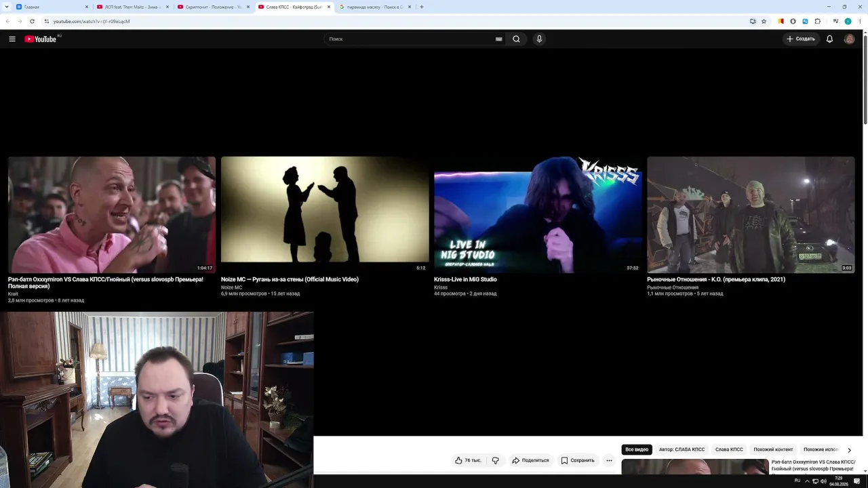Go back in browser history
Image resolution: width=868 pixels, height=488 pixels.
pyautogui.click(x=7, y=21)
